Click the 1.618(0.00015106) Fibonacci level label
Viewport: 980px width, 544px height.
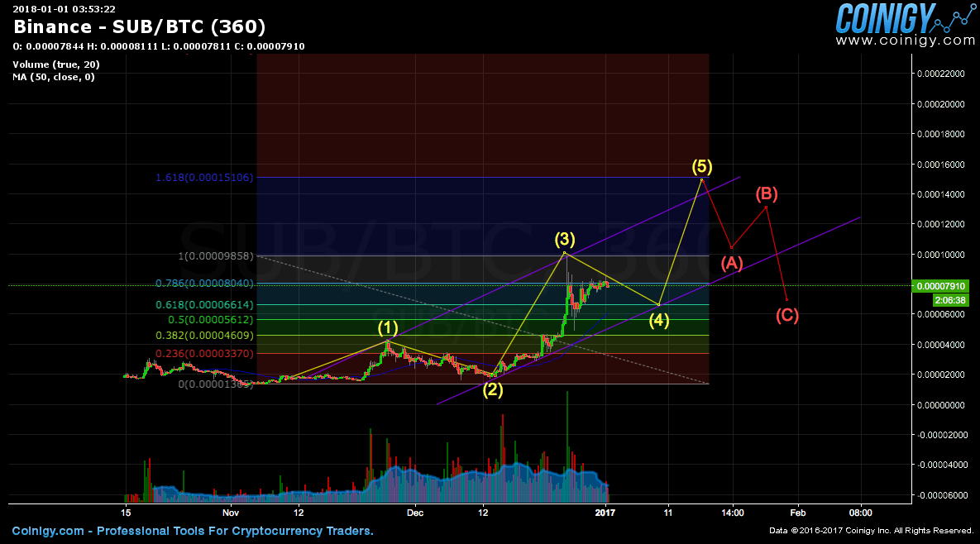click(204, 178)
